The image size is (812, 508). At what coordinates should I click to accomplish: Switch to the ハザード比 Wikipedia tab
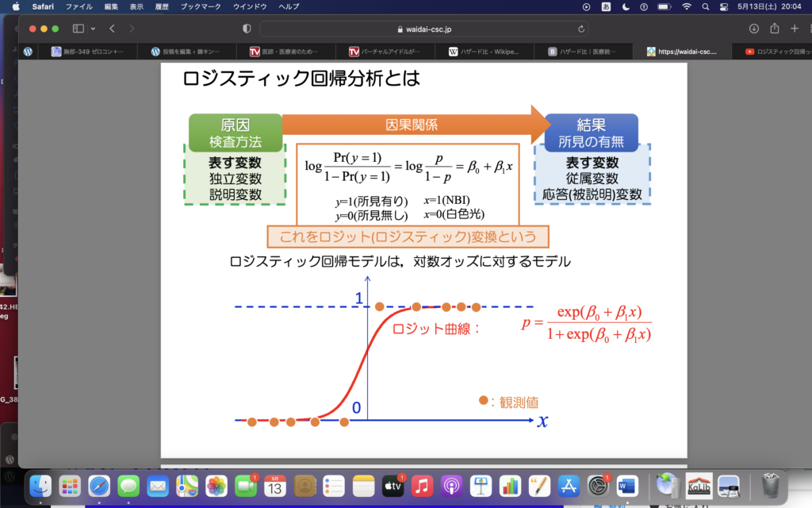[x=484, y=52]
